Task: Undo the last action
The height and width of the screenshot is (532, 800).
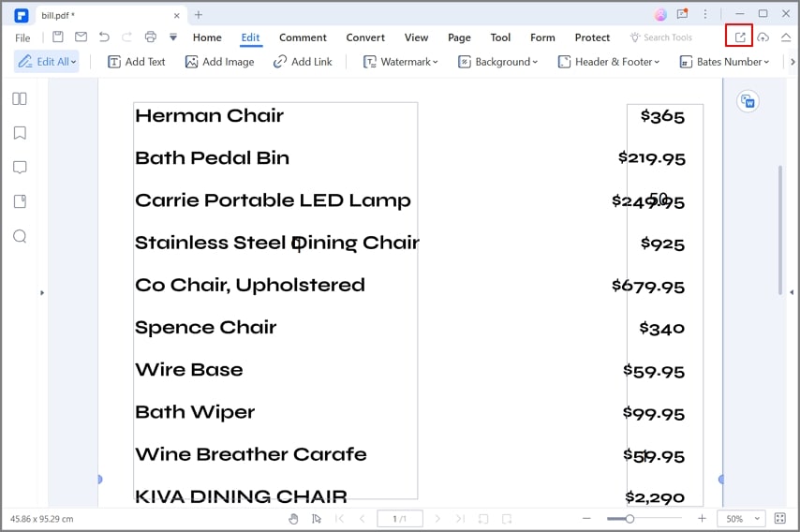Action: 104,37
